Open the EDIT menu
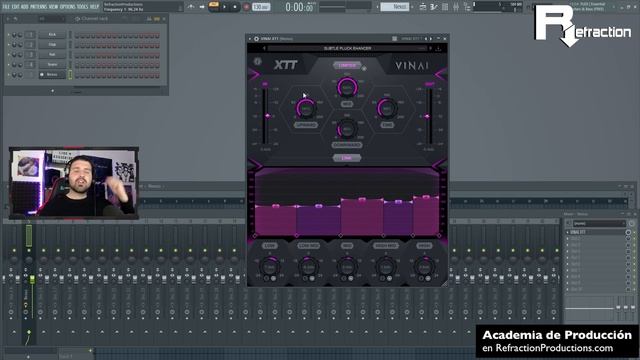Image resolution: width=640 pixels, height=360 pixels. [x=15, y=7]
